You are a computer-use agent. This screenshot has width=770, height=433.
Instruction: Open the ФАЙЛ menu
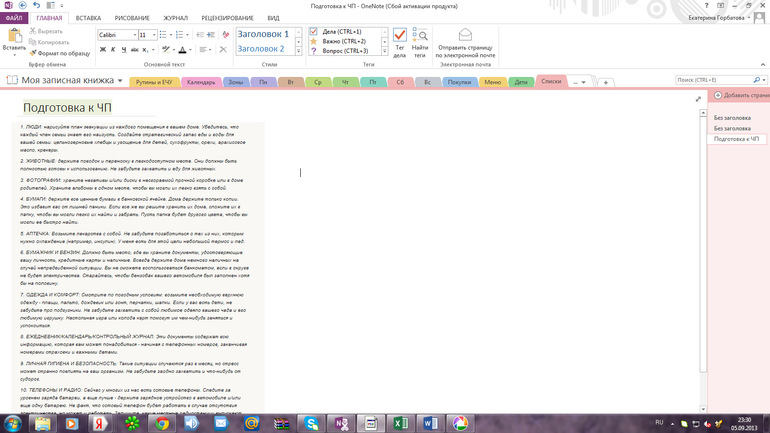click(x=14, y=18)
